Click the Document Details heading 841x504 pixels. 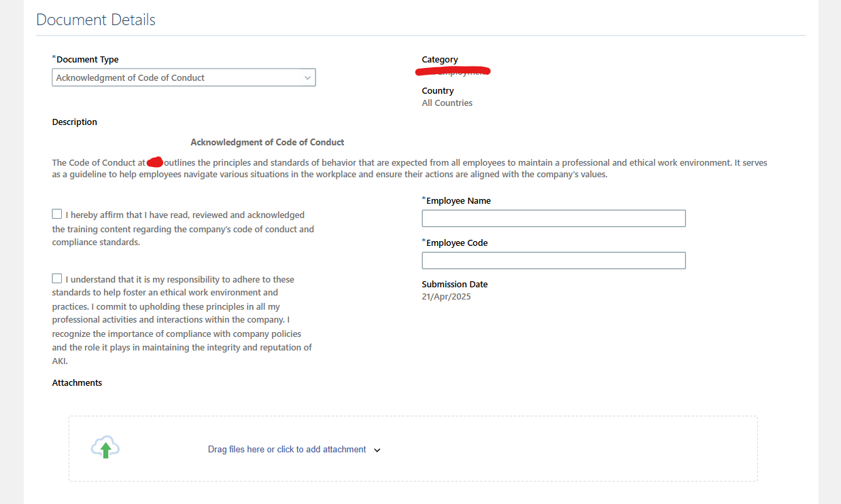pyautogui.click(x=95, y=20)
